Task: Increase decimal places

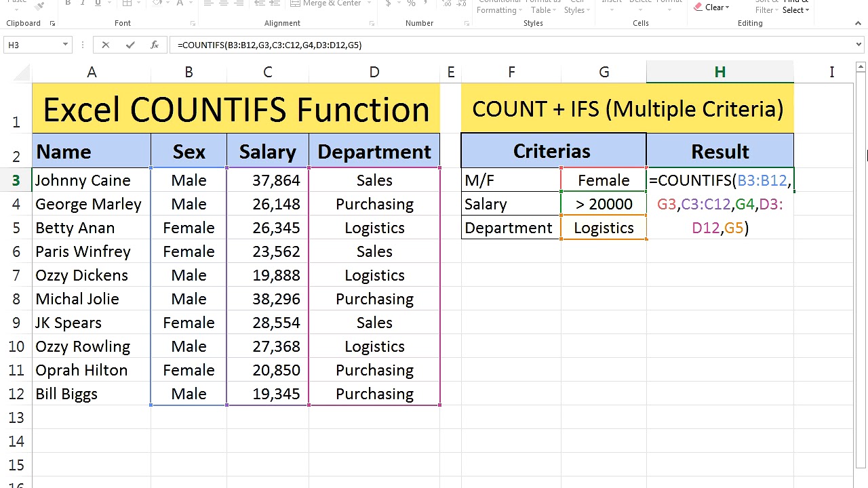Action: (x=447, y=4)
